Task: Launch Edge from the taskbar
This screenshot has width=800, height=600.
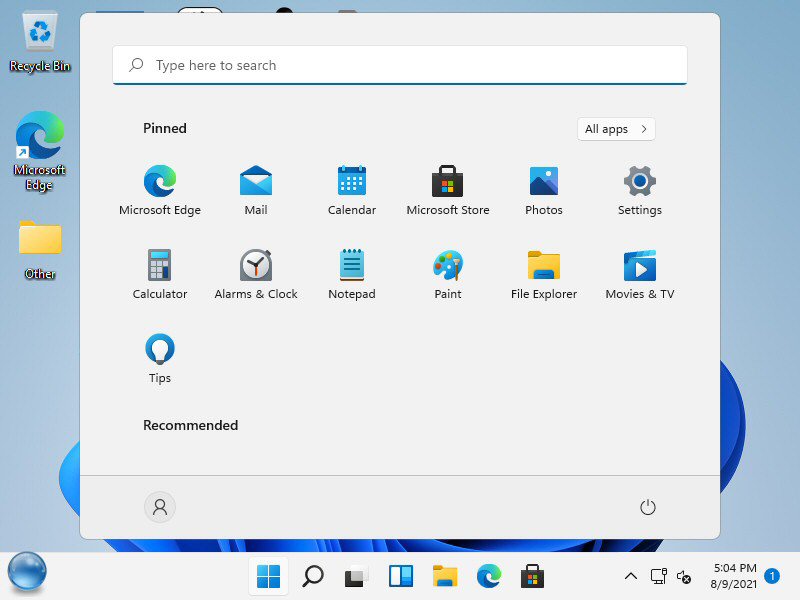Action: tap(489, 577)
